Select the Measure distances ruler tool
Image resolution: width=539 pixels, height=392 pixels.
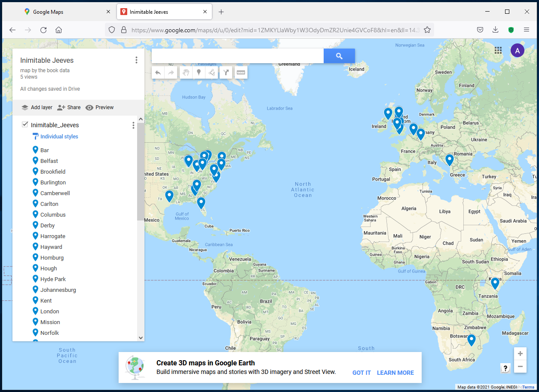click(241, 73)
